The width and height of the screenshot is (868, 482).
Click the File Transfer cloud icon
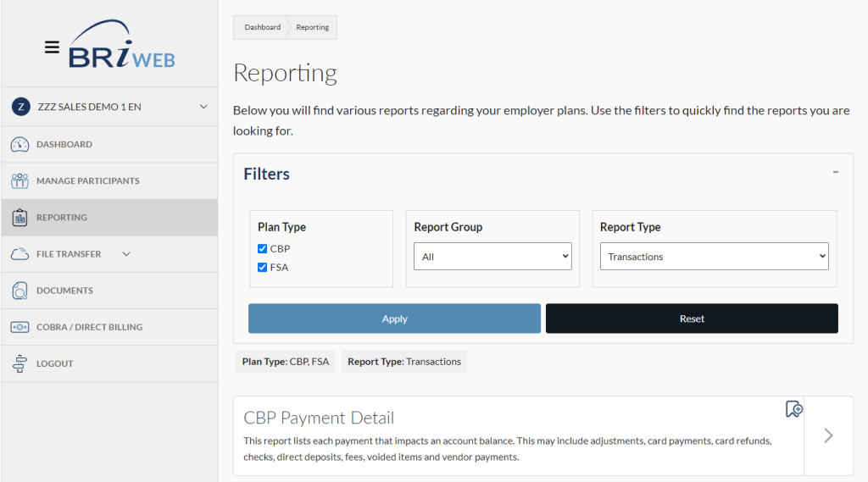[x=20, y=254]
